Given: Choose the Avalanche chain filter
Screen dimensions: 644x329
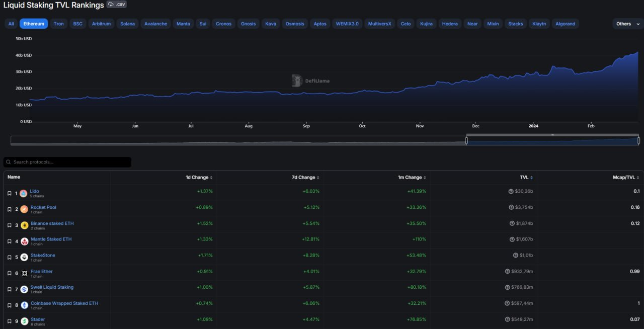Looking at the screenshot, I should point(155,24).
